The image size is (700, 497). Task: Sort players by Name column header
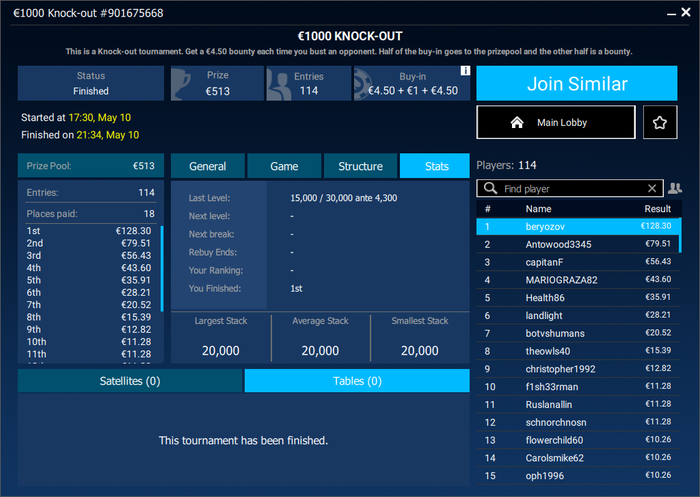tap(538, 209)
